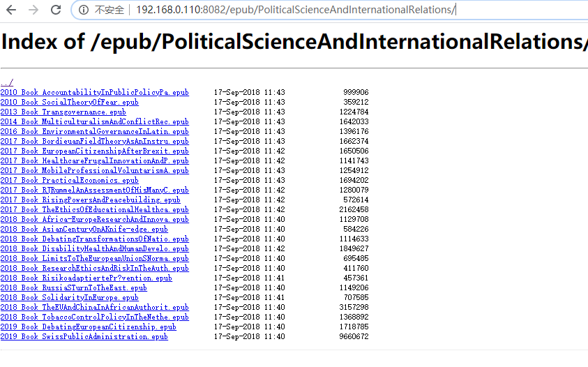Image resolution: width=588 pixels, height=367 pixels.
Task: Open 2018_Book_TheEUAndChinaInAfricanAuthorit.epub
Action: pos(94,307)
